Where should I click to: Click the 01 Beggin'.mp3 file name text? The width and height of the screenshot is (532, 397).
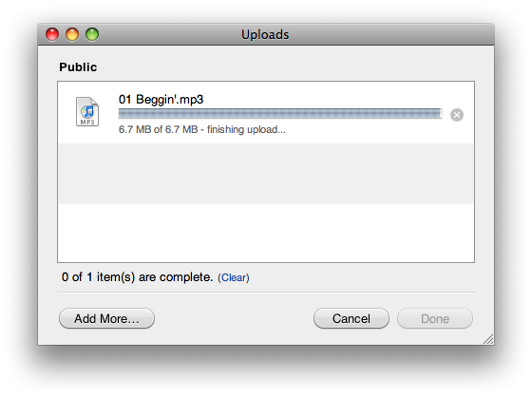point(161,100)
